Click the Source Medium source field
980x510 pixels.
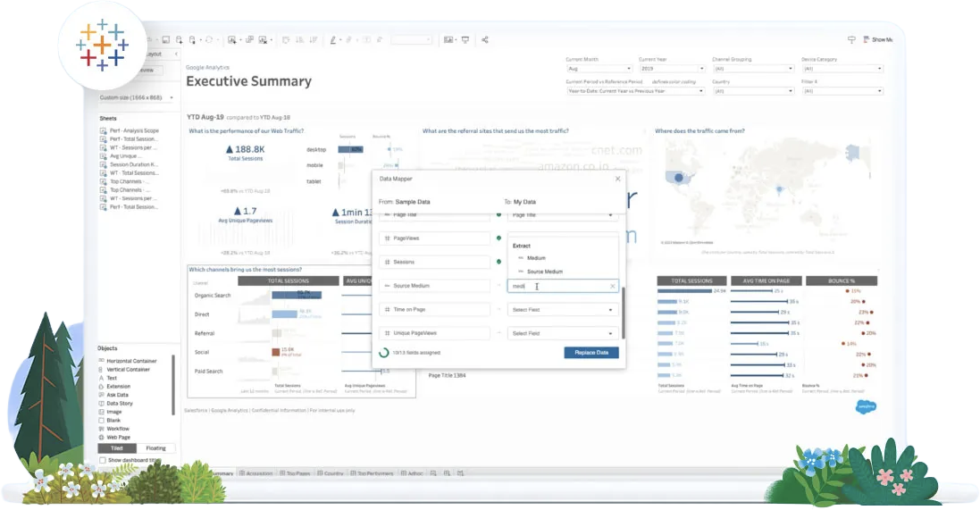tap(434, 286)
